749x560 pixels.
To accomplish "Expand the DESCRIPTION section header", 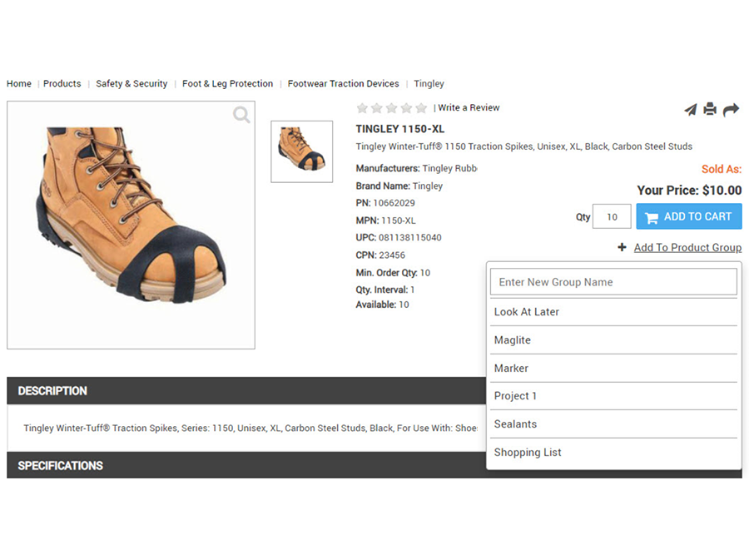I will click(246, 391).
